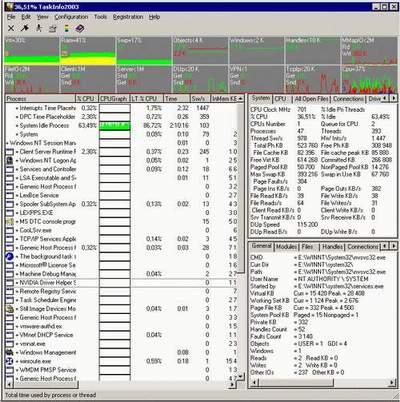Open the Connections tab in upper panel
400x402 pixels.
pyautogui.click(x=348, y=99)
